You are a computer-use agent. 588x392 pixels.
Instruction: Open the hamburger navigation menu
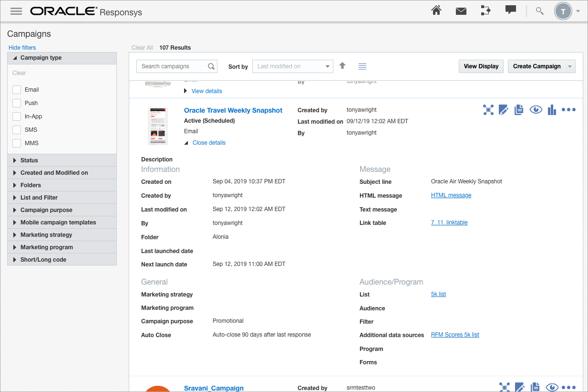click(16, 11)
